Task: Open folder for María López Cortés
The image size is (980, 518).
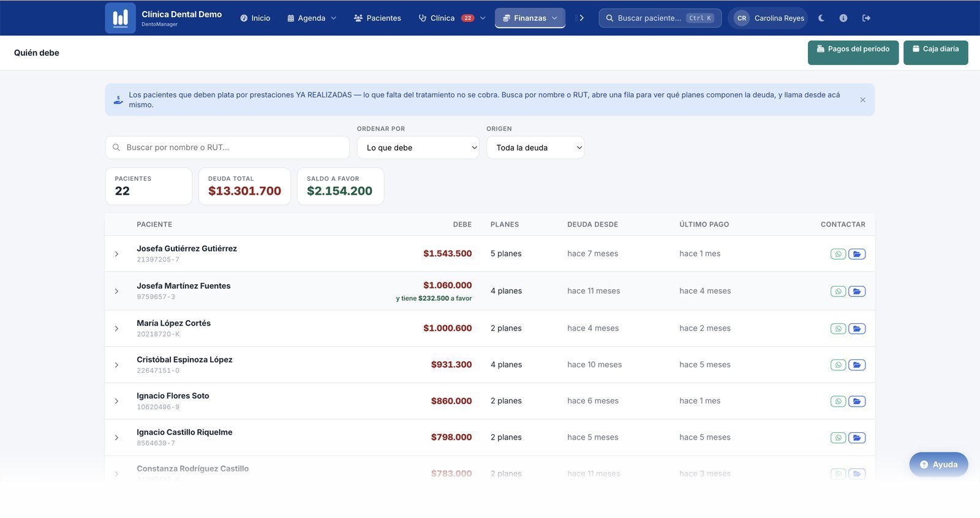Action: coord(857,329)
